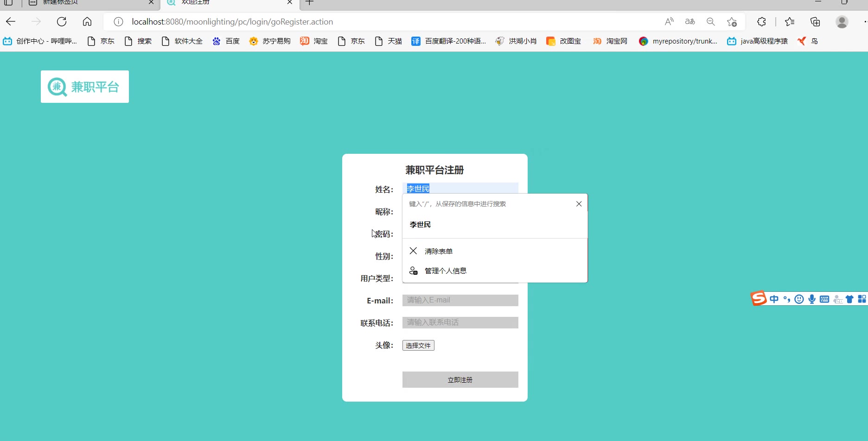Open myrepository/trunk bookmark

pos(678,41)
